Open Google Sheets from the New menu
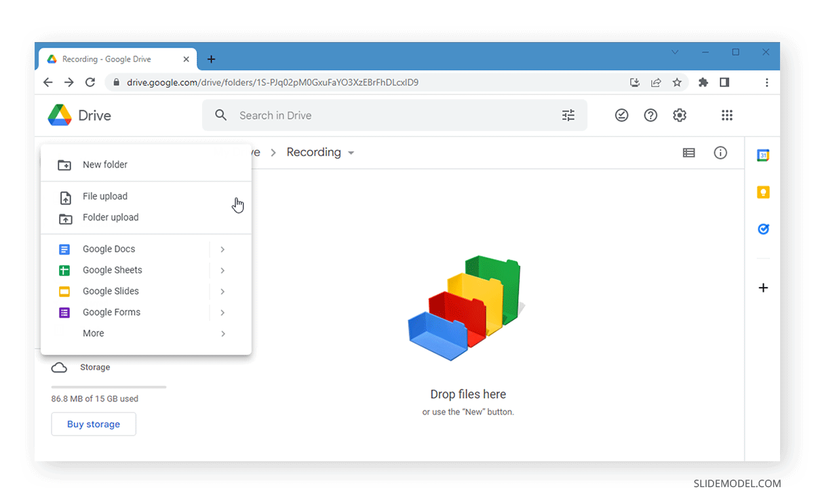 coord(112,270)
